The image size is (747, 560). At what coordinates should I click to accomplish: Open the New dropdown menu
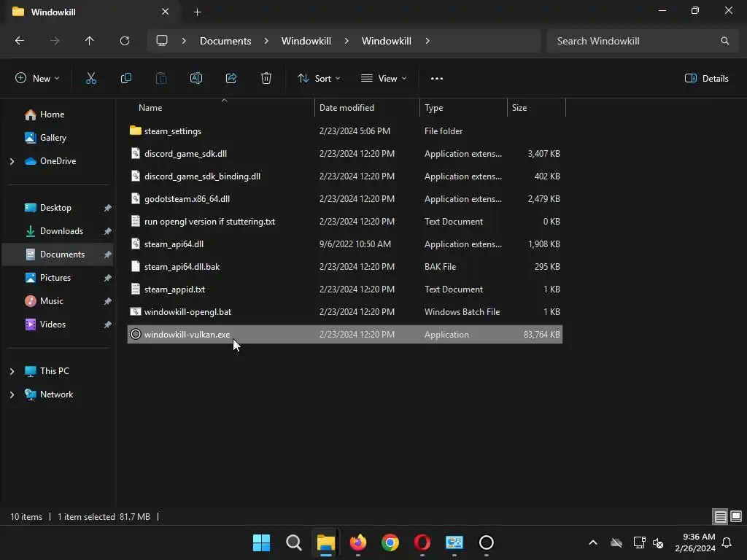[37, 79]
